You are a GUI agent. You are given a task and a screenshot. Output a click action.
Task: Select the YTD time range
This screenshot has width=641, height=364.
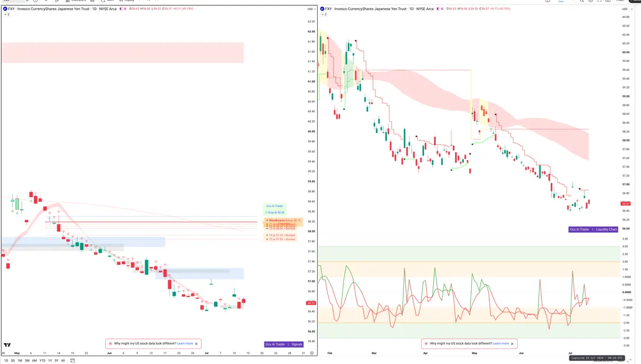pyautogui.click(x=42, y=361)
